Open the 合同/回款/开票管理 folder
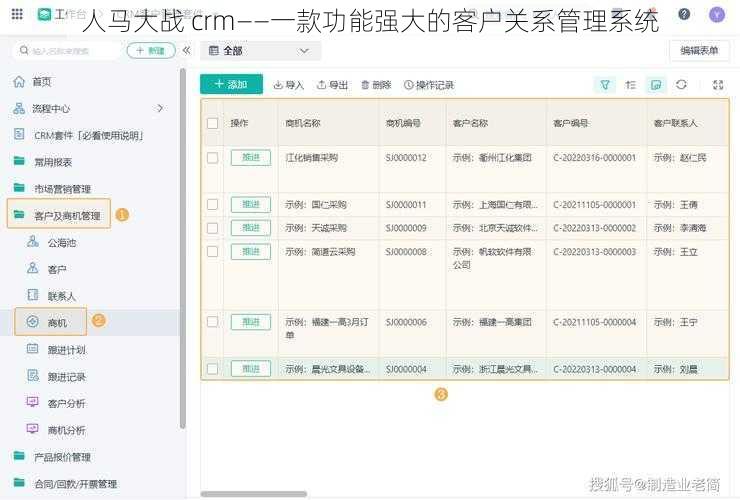 75,484
